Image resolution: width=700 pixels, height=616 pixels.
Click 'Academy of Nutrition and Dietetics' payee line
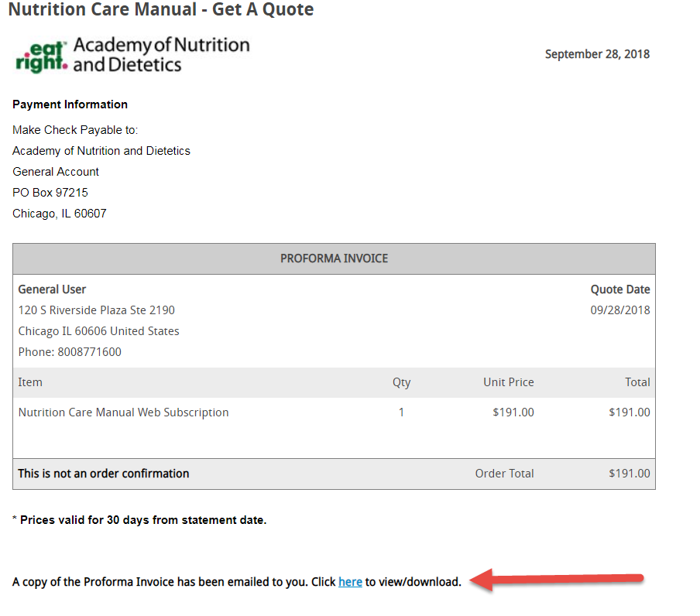(x=101, y=151)
